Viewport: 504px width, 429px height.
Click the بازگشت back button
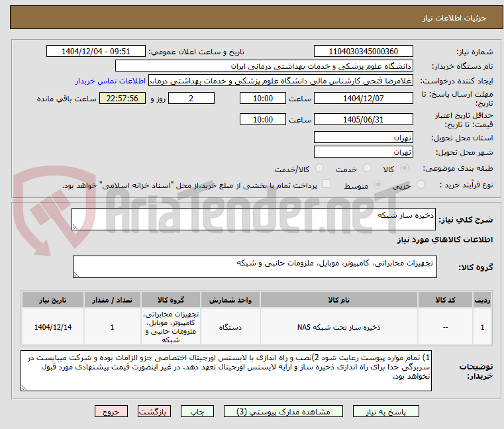click(154, 411)
